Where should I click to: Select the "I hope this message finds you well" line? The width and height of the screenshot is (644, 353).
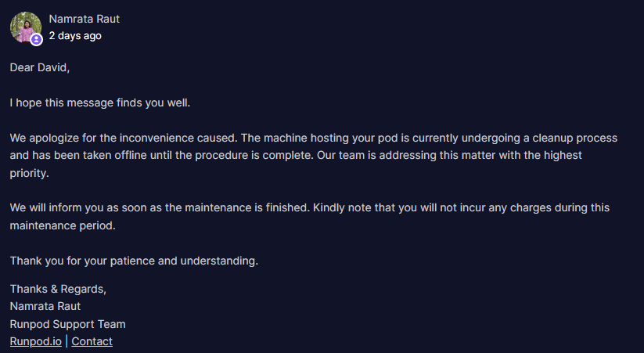point(100,103)
